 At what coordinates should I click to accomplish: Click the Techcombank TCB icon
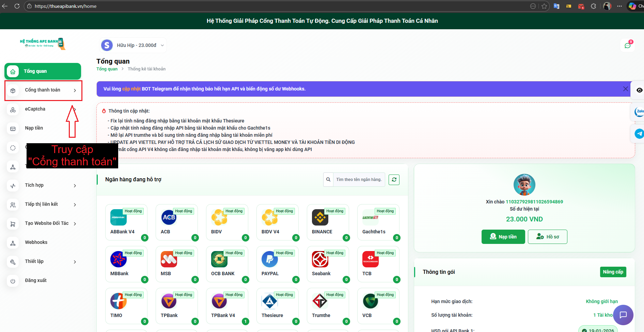coord(370,259)
